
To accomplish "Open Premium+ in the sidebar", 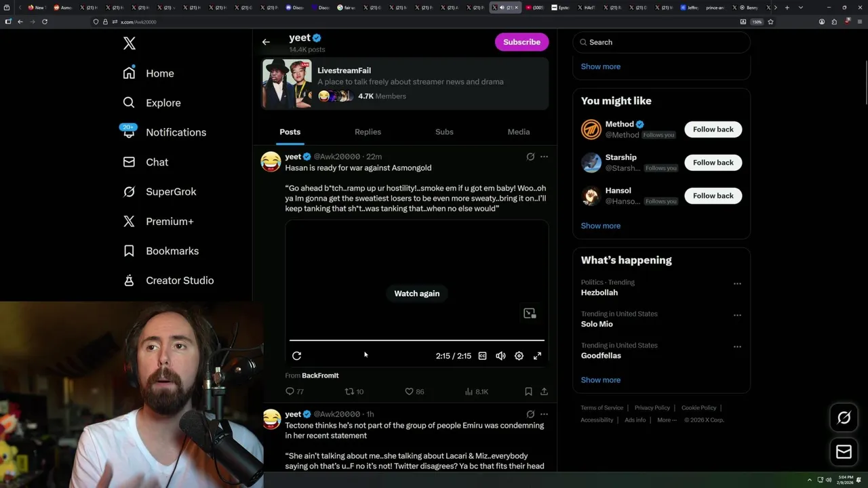I will point(158,222).
